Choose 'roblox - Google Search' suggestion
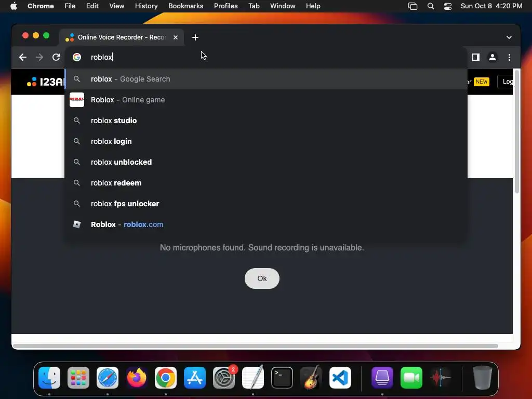This screenshot has width=532, height=399. click(x=267, y=79)
